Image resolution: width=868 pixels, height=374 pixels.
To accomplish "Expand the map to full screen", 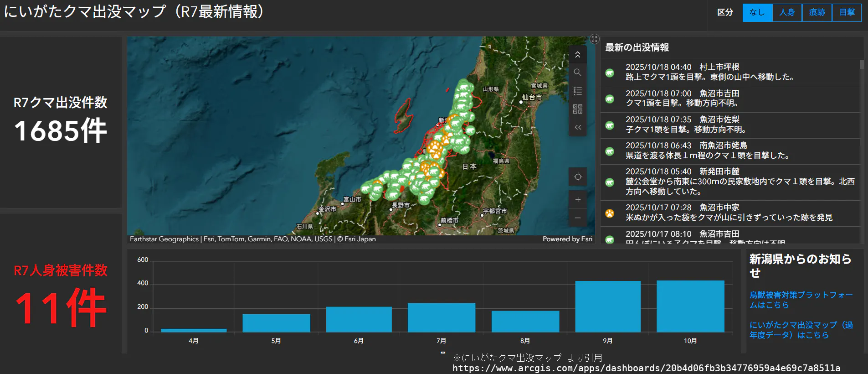I will (594, 39).
